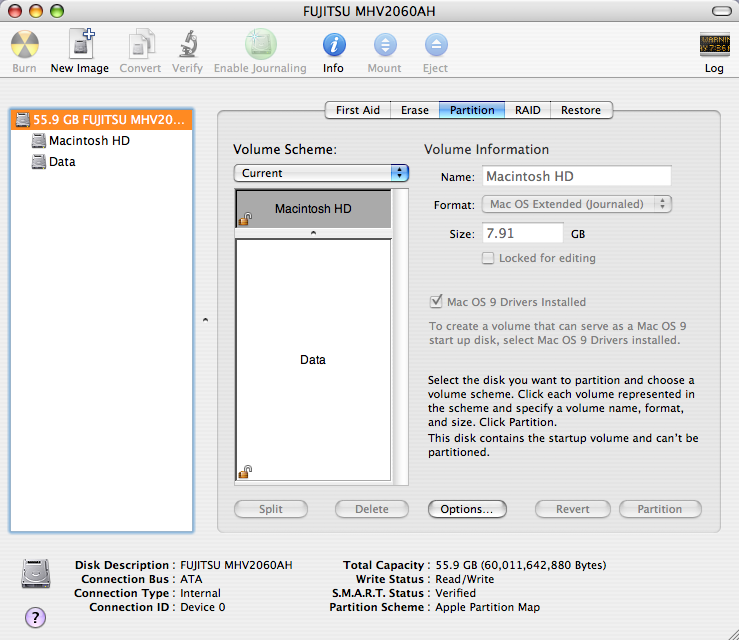The image size is (739, 640).
Task: Click the 'Volume Information' heading
Action: pos(486,149)
